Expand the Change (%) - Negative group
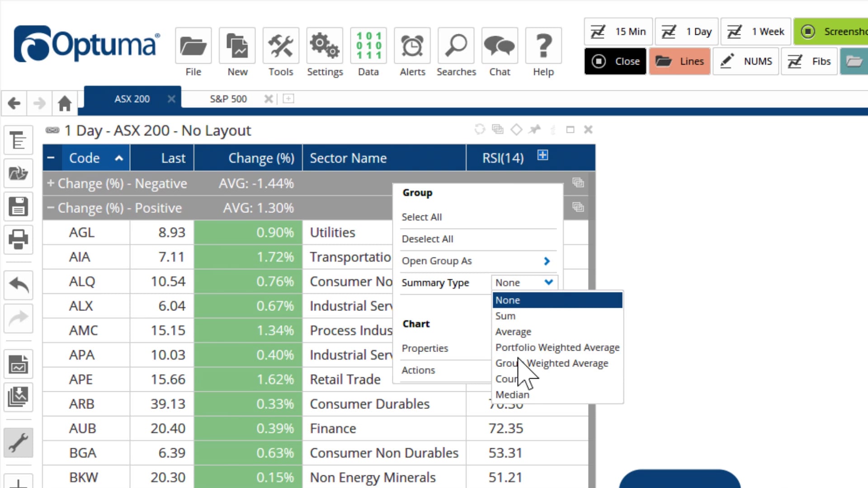The image size is (868, 488). click(51, 183)
